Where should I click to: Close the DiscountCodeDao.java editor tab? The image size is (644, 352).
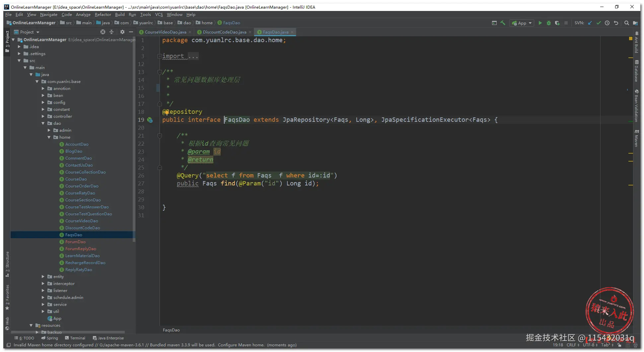point(250,32)
